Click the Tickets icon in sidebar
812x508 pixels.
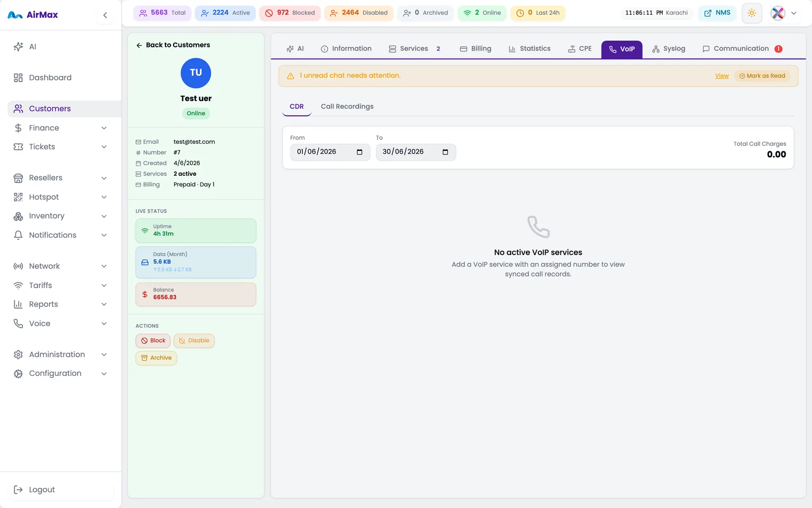pos(18,147)
